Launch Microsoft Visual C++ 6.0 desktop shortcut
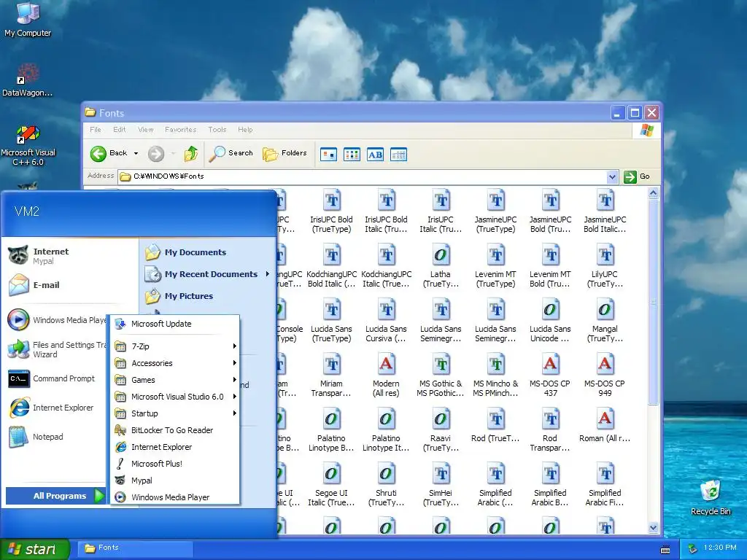The height and width of the screenshot is (560, 747). [28, 146]
